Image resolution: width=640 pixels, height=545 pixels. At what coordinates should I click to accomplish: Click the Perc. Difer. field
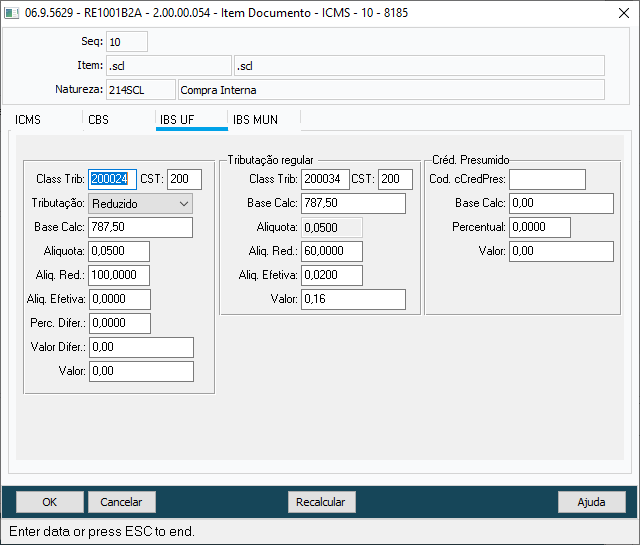click(x=120, y=323)
